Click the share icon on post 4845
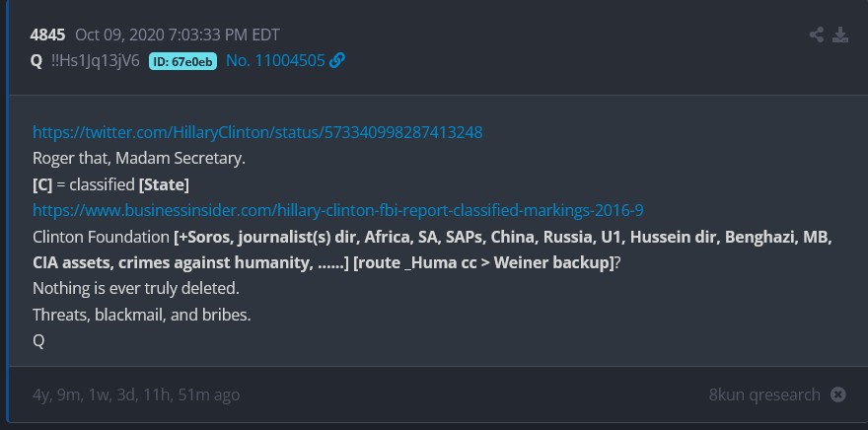Image resolution: width=868 pixels, height=430 pixels. coord(817,36)
